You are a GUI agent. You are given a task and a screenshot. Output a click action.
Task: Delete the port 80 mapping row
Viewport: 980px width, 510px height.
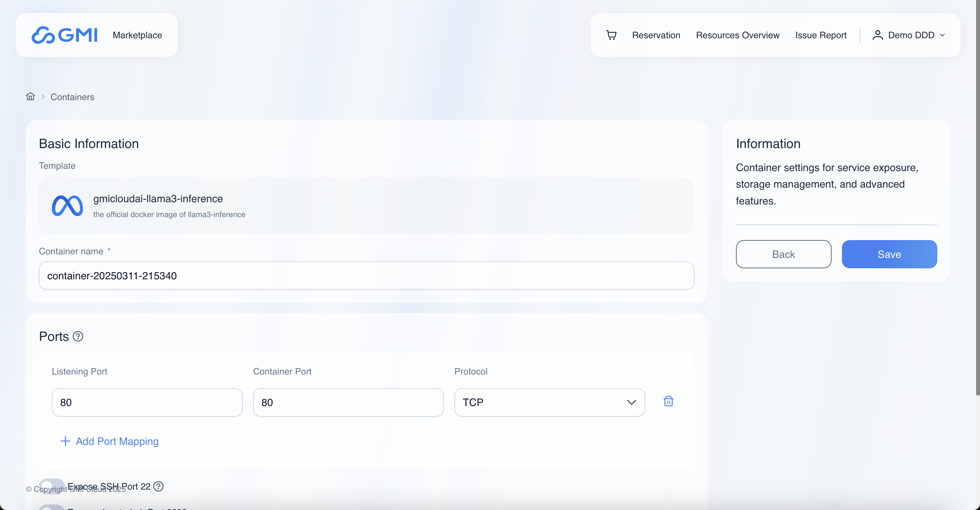(668, 401)
